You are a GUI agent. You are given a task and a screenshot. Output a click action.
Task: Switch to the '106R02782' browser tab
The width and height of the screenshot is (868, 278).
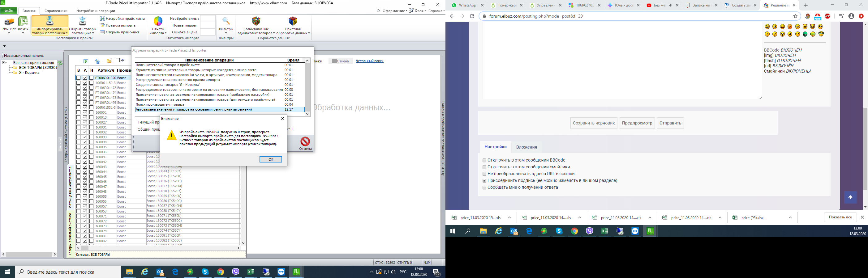584,5
